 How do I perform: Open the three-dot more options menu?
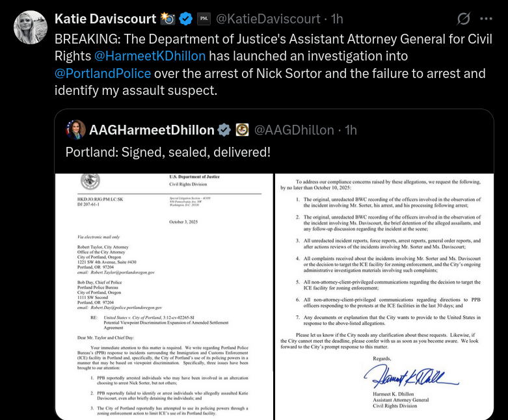pos(486,19)
